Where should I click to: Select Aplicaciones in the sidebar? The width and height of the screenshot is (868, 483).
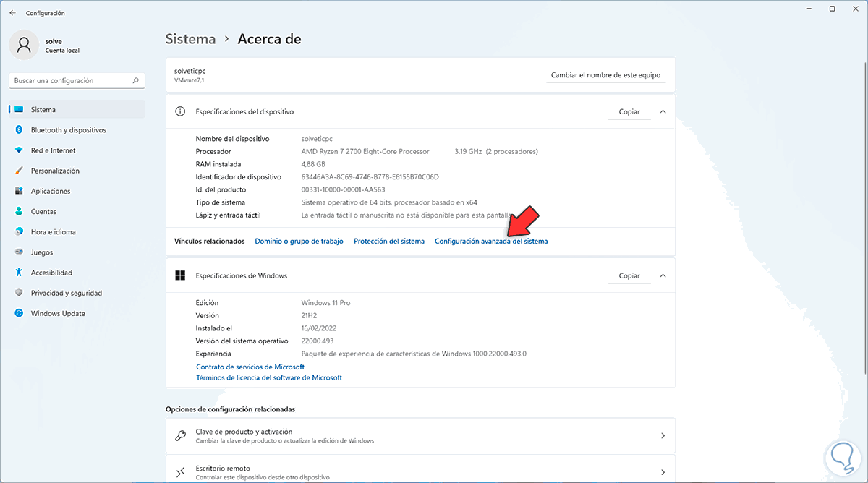pos(77,191)
